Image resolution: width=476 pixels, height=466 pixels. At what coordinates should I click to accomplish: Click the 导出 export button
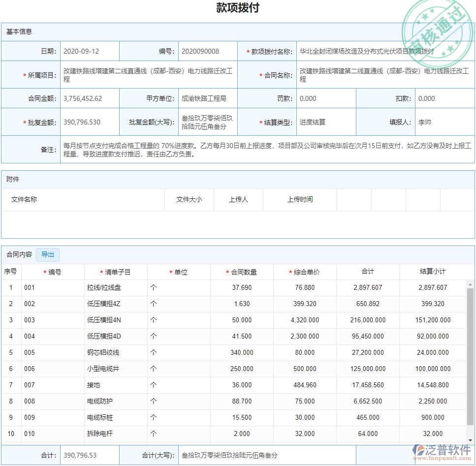(x=48, y=254)
